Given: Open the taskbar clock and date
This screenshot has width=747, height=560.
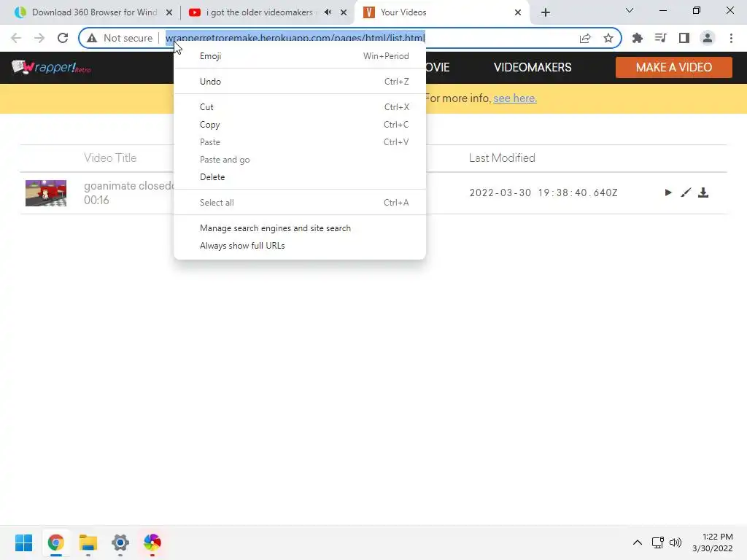Looking at the screenshot, I should pos(713,542).
